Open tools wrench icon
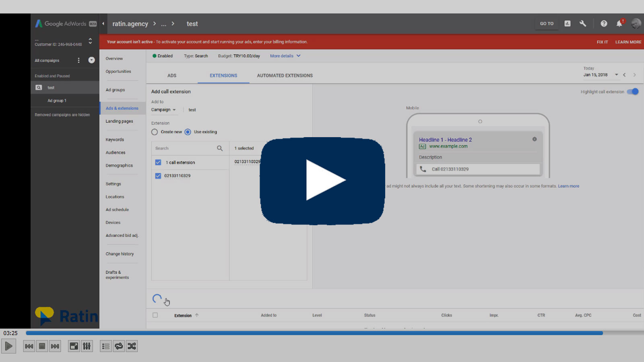The height and width of the screenshot is (362, 644). tap(583, 24)
